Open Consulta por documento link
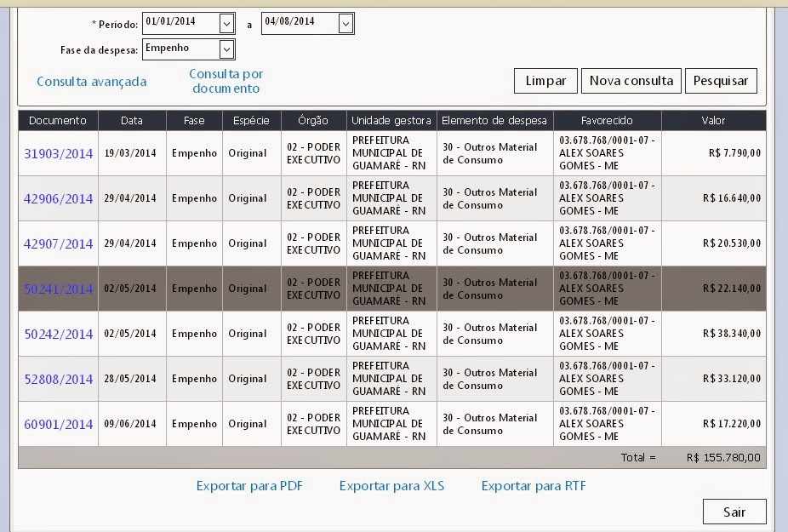 [x=226, y=81]
